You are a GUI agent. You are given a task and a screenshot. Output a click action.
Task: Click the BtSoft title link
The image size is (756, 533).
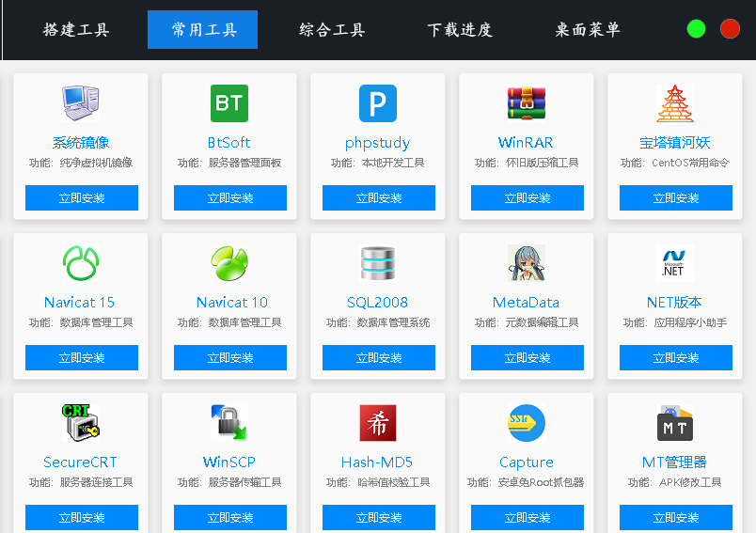tap(229, 143)
